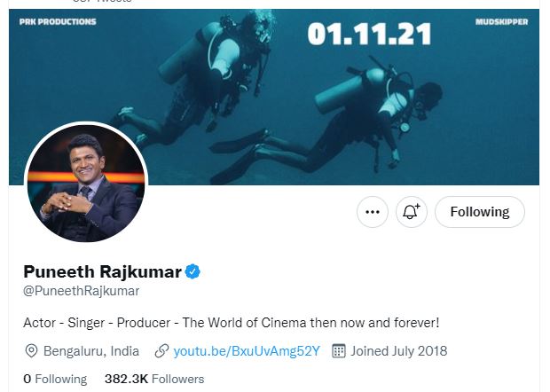Image resolution: width=550 pixels, height=392 pixels.
Task: Click the Actor - Singer - Producer bio text
Action: pyautogui.click(x=232, y=321)
